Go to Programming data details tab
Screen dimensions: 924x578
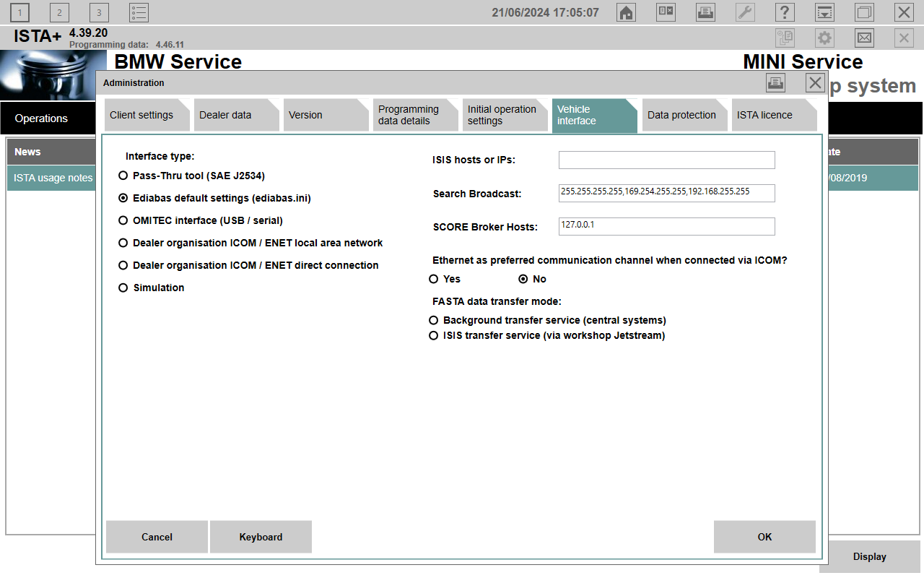pyautogui.click(x=416, y=115)
